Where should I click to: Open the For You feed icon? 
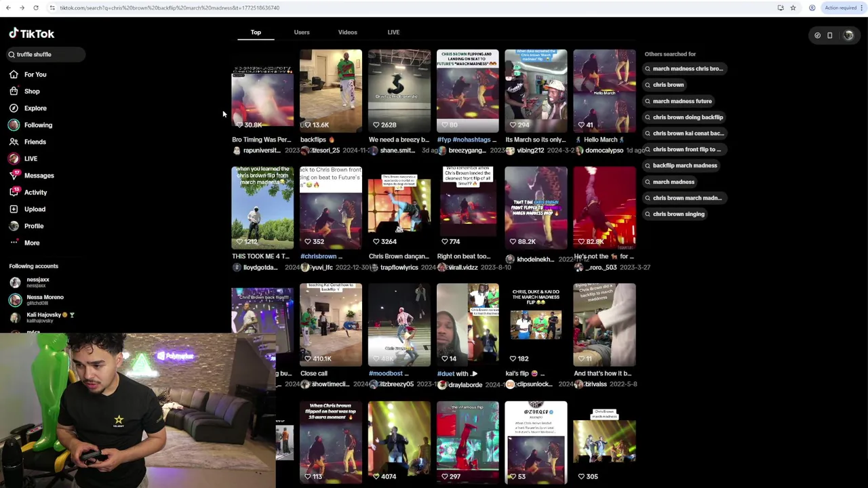point(14,75)
